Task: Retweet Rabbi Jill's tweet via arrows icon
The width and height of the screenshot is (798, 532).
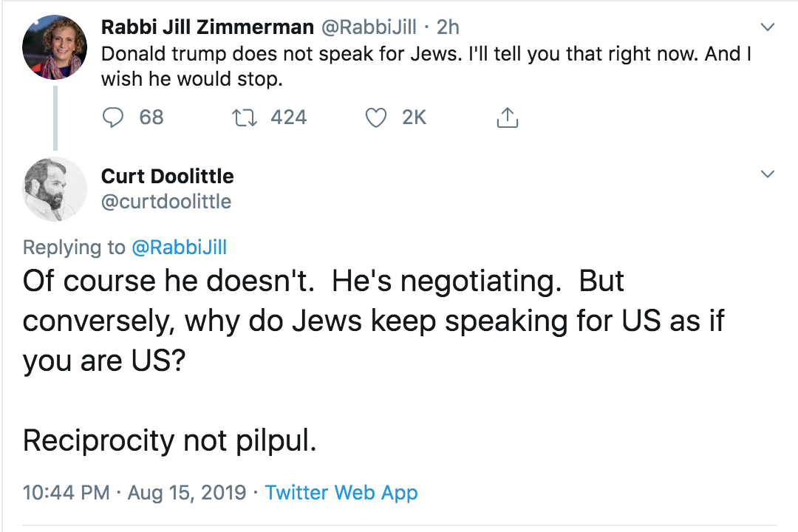Action: click(243, 117)
